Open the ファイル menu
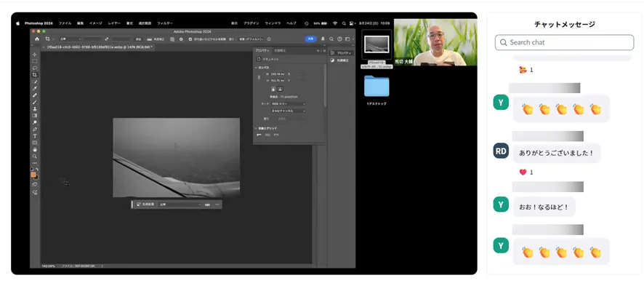Viewport: 644px width, 286px height. (x=65, y=23)
